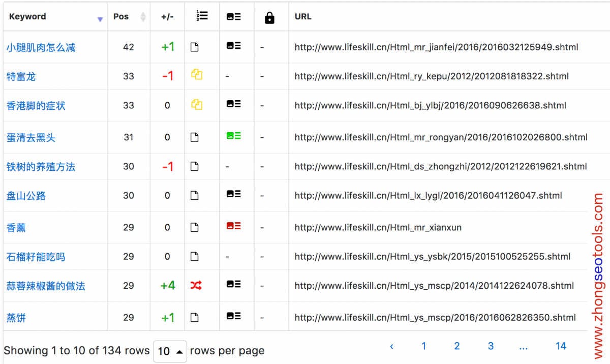The height and width of the screenshot is (364, 610).
Task: Click the black image-snippet icon for 盘山公路
Action: click(x=233, y=194)
